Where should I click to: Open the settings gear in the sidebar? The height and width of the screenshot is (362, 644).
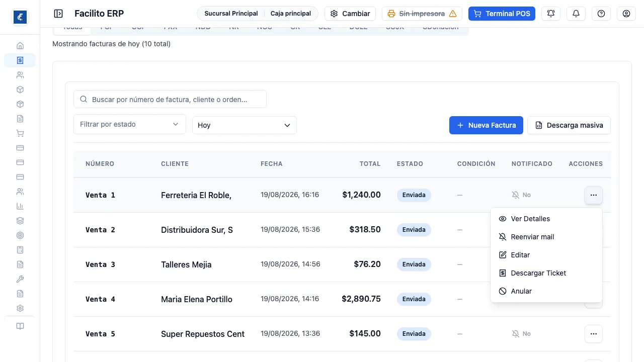[20, 308]
